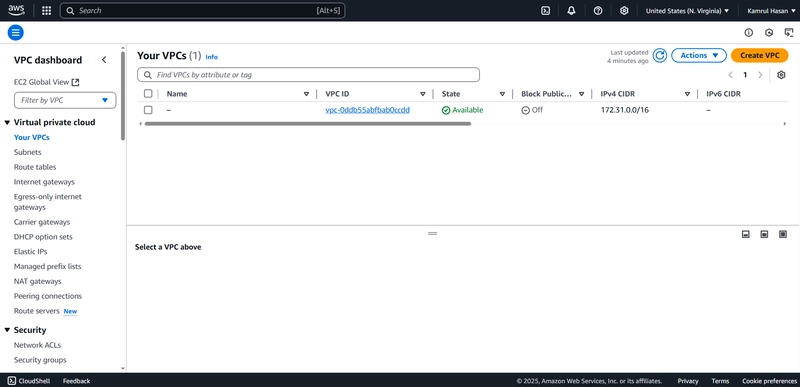This screenshot has height=387, width=800.
Task: Set details panel to first layout icon
Action: pyautogui.click(x=745, y=234)
